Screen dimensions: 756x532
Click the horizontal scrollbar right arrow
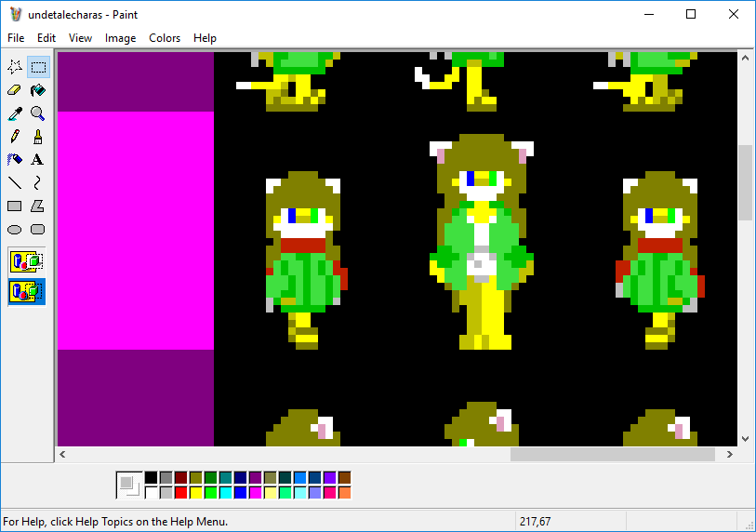pyautogui.click(x=729, y=455)
